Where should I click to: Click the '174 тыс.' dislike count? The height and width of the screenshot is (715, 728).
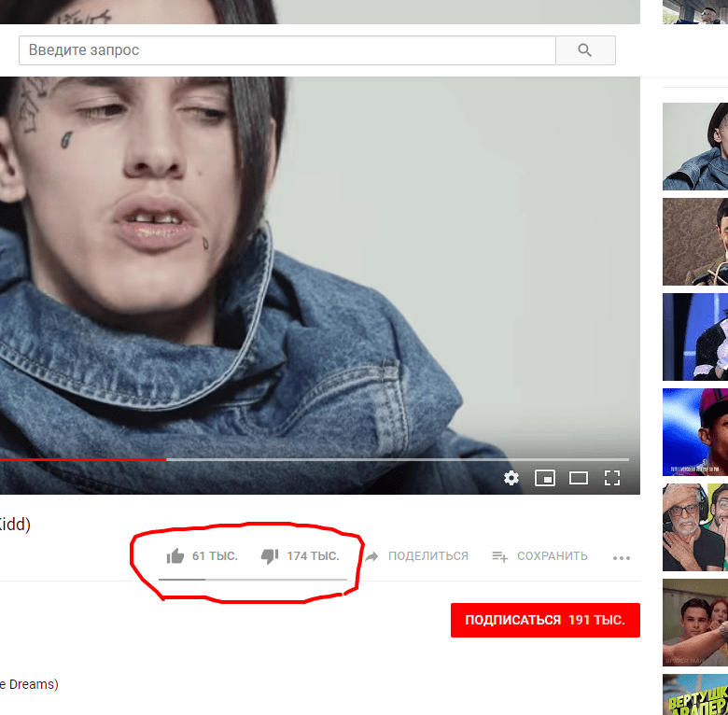coord(313,555)
